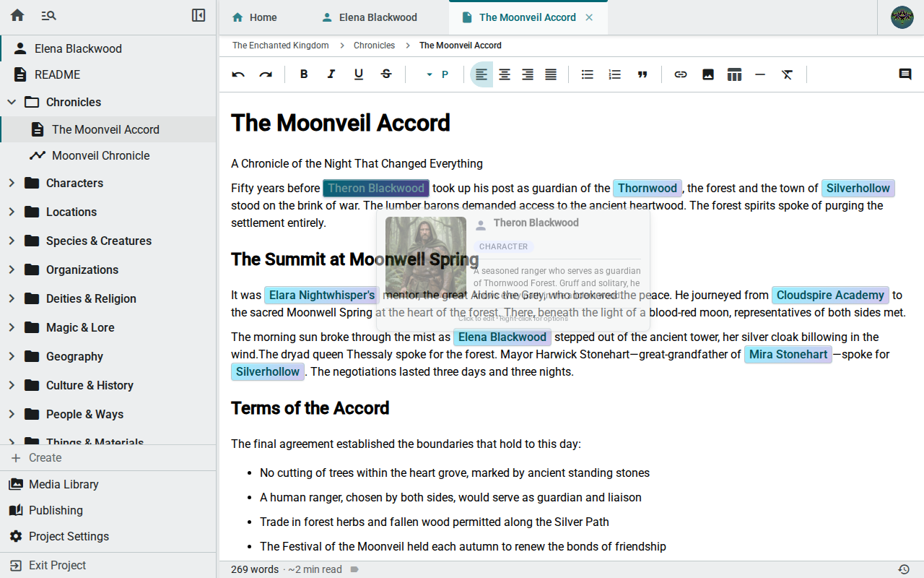Expand the Locations folder

point(12,212)
